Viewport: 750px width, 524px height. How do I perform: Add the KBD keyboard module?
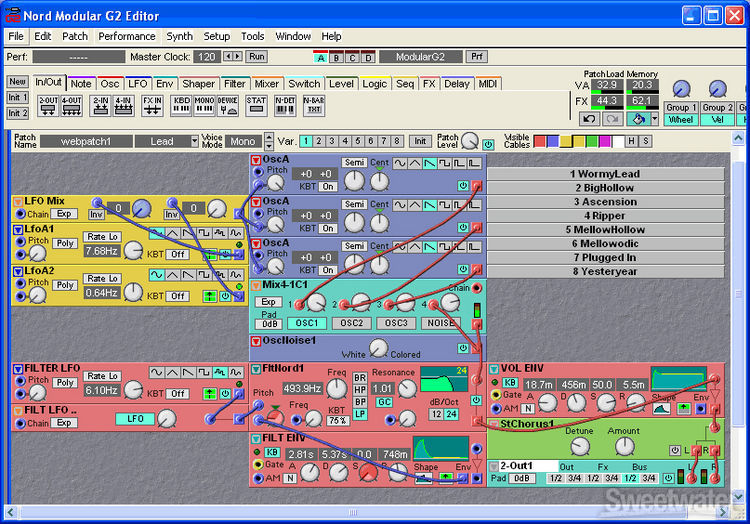click(182, 106)
